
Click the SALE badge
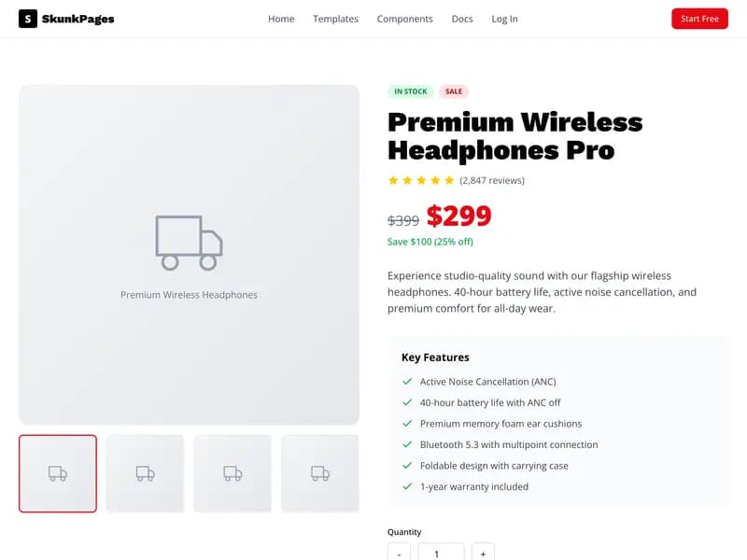[454, 91]
